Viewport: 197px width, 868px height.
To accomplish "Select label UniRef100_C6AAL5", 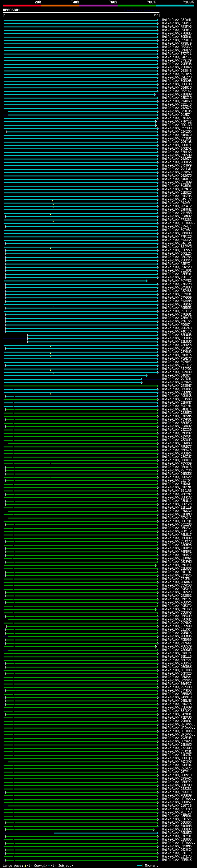I will 176,467.
